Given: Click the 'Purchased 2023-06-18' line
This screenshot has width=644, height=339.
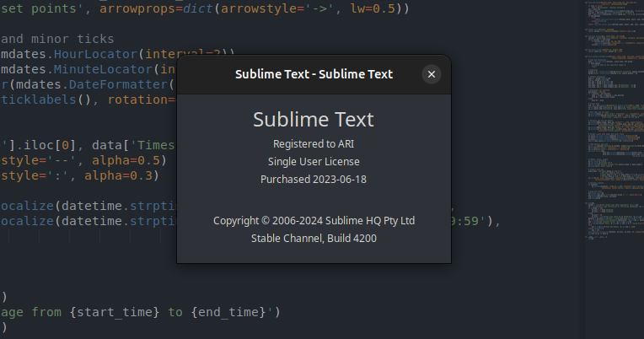Looking at the screenshot, I should pos(313,179).
